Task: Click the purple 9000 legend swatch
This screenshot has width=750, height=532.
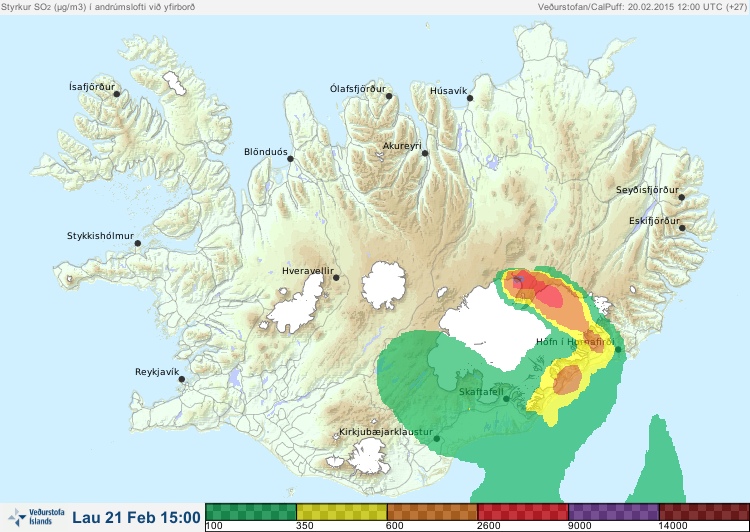Action: [x=613, y=512]
